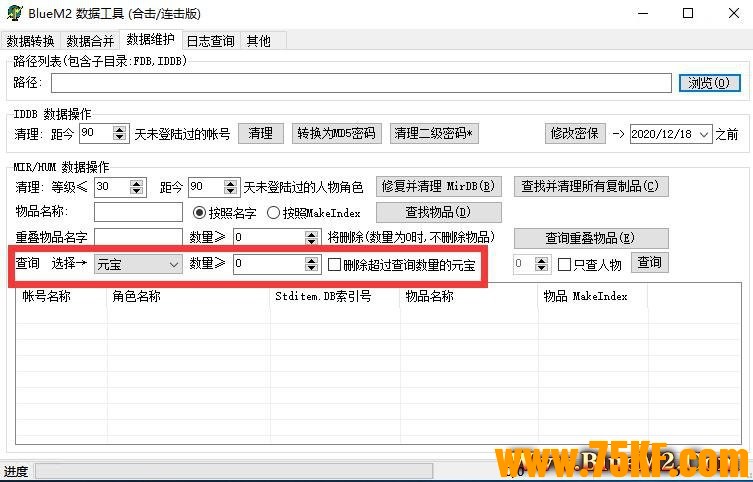
Task: Select the 按照名字 radio button
Action: point(199,212)
